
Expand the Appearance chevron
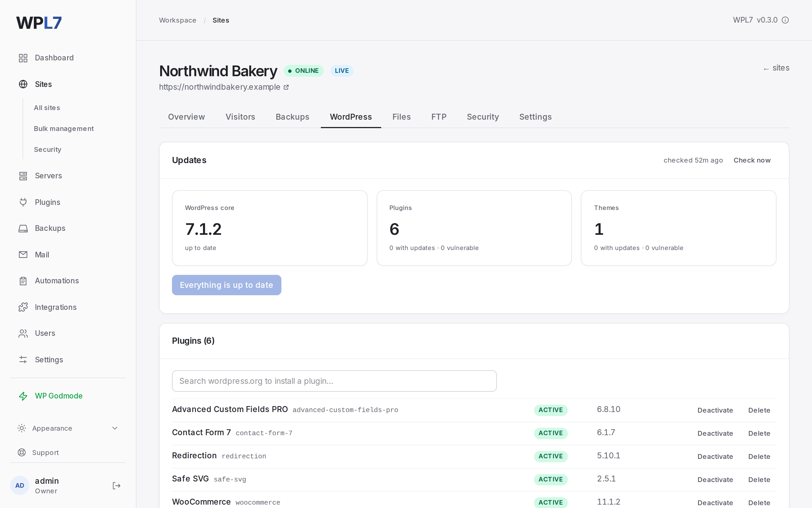[115, 428]
